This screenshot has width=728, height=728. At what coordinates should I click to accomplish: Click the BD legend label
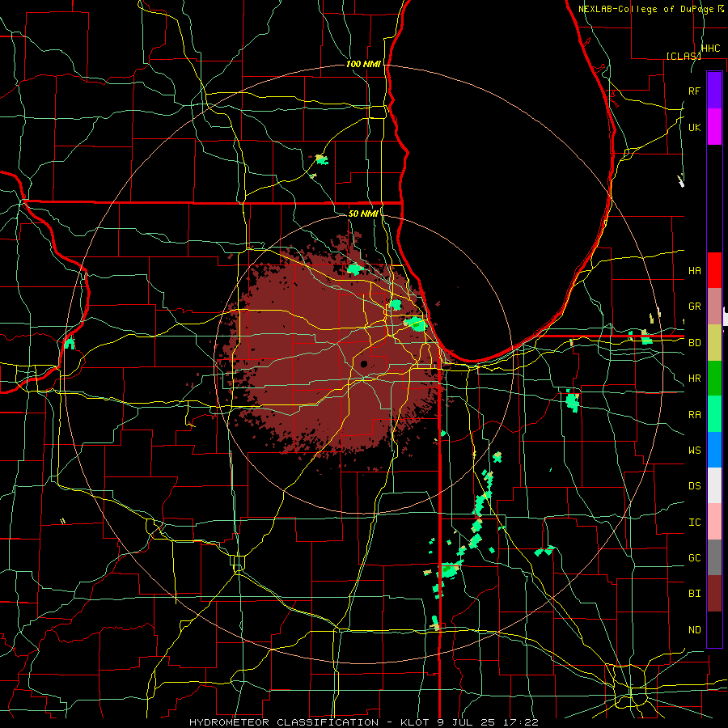(694, 343)
